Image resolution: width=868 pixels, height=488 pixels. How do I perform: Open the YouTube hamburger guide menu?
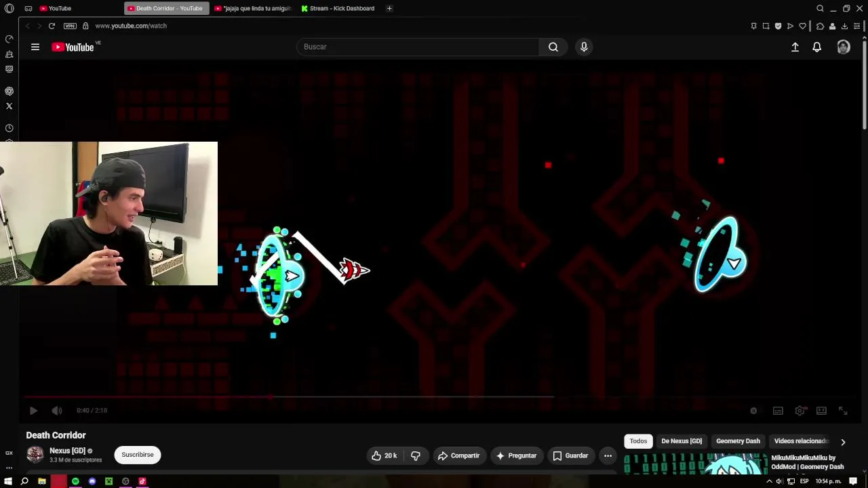coord(35,47)
